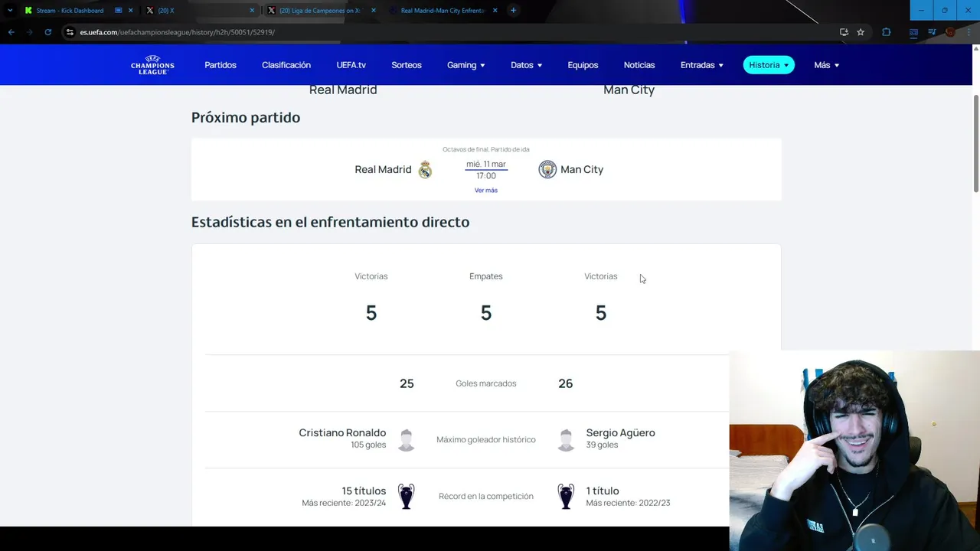This screenshot has width=980, height=551.
Task: Open the Noticias nav item
Action: [x=639, y=65]
